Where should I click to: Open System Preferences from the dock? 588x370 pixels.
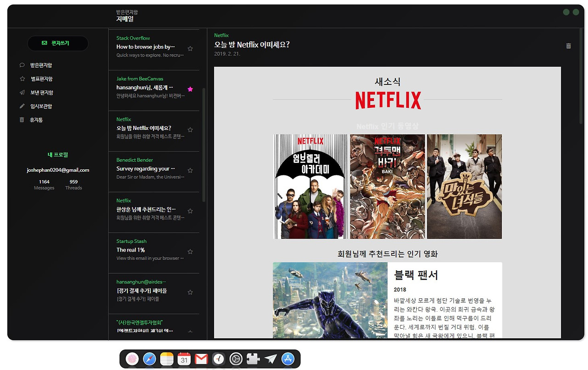[236, 359]
